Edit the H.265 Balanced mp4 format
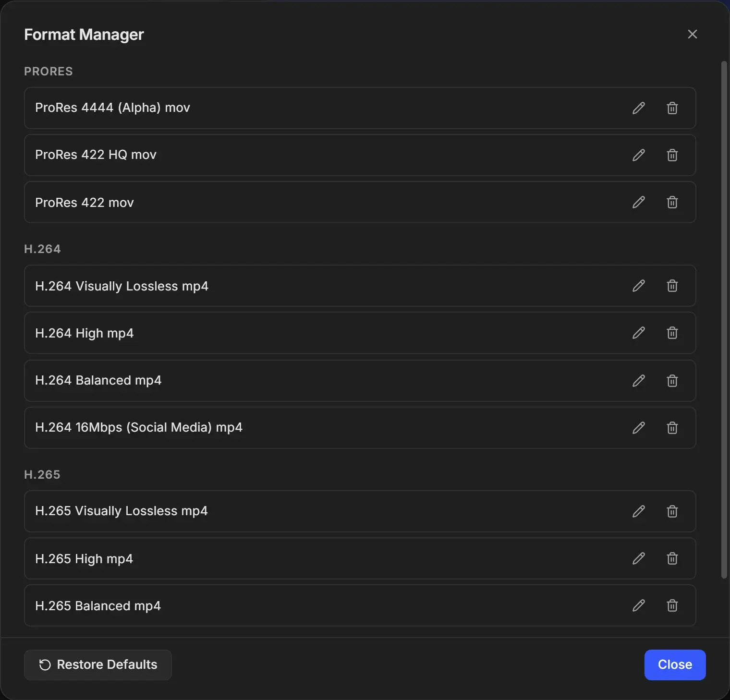730x700 pixels. pyautogui.click(x=639, y=605)
